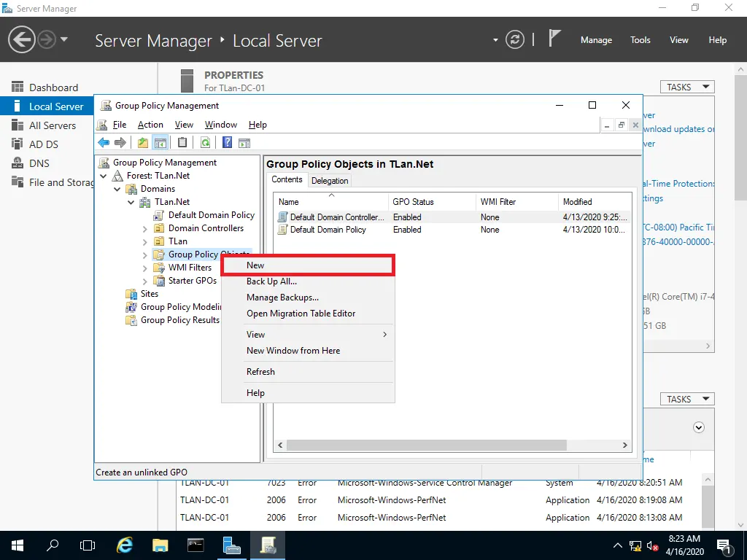
Task: Open the Manage menu in Server Manager
Action: pyautogui.click(x=596, y=40)
